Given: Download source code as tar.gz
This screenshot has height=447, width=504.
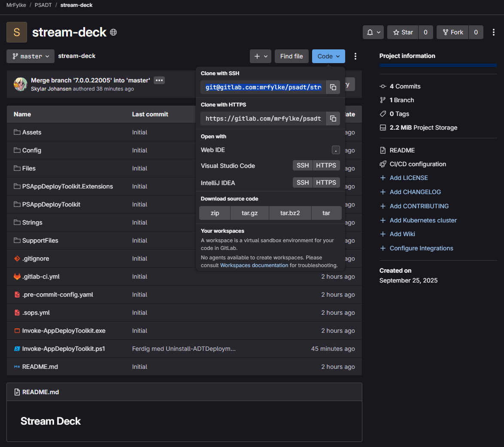Looking at the screenshot, I should [x=249, y=213].
